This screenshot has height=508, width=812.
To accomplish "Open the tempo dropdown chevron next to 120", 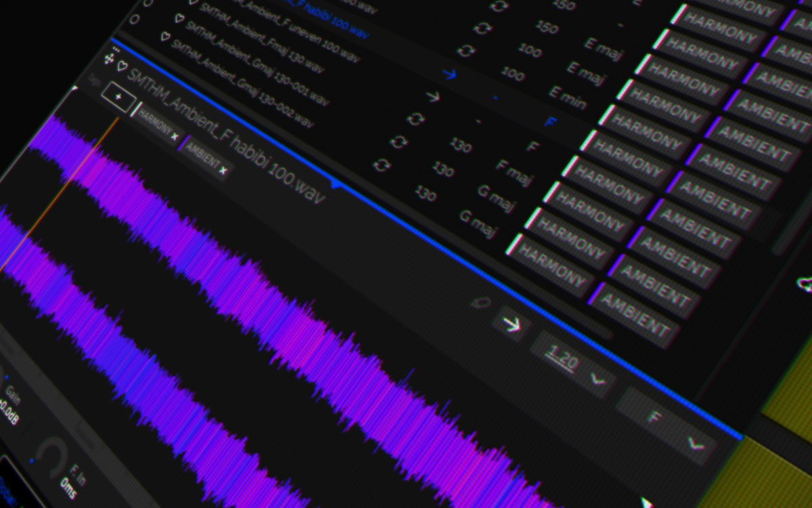I will pyautogui.click(x=598, y=379).
